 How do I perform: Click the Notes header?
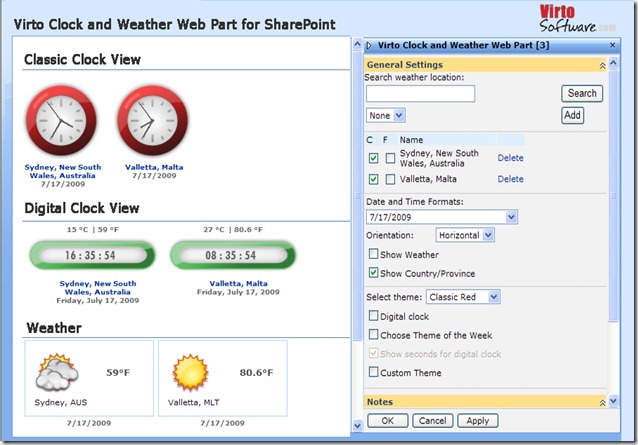click(x=380, y=402)
